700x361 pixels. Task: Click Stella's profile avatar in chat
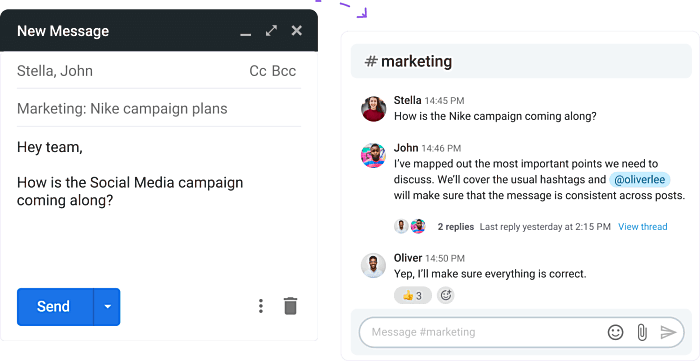tap(373, 108)
